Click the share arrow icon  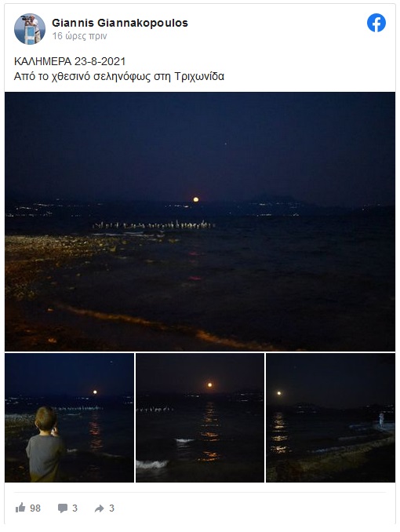(99, 508)
